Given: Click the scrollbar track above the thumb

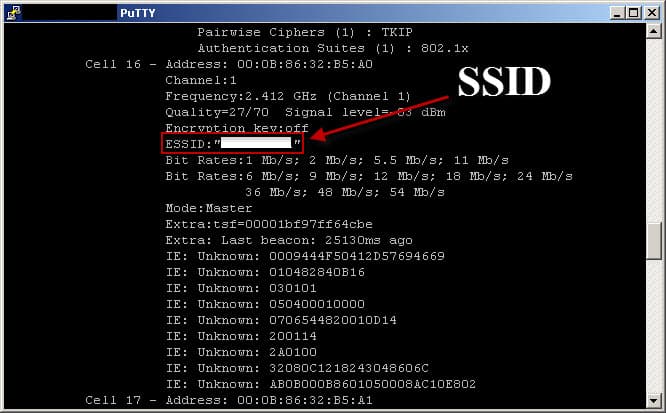Looking at the screenshot, I should click(654, 130).
